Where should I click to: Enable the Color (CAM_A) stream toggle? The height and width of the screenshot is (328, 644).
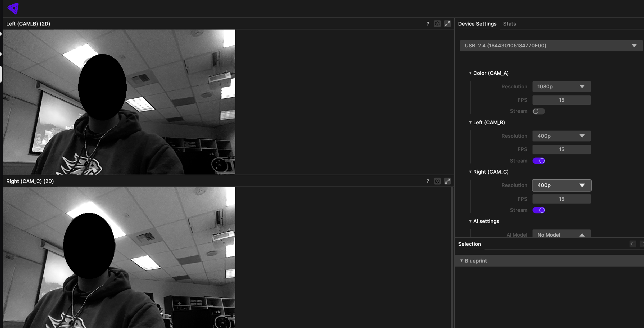coord(539,111)
